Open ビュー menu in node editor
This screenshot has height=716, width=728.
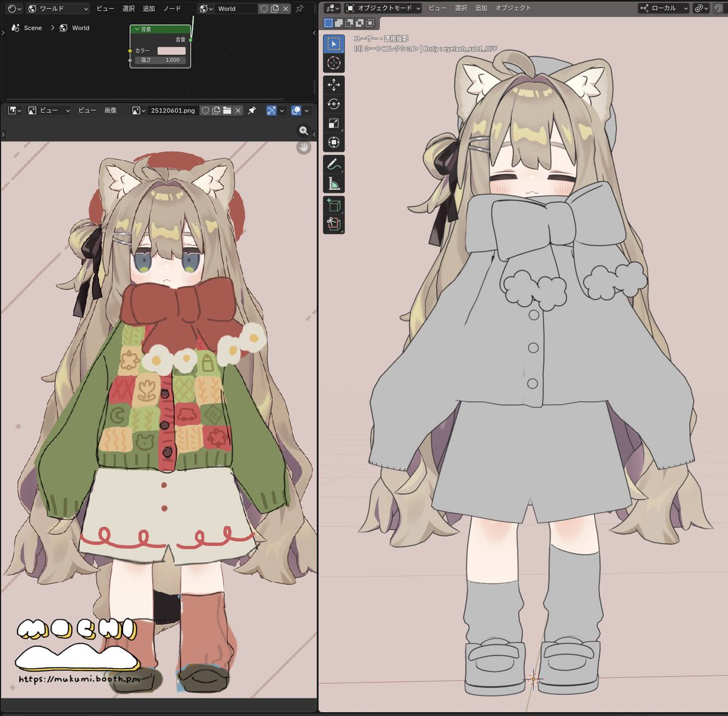click(105, 8)
